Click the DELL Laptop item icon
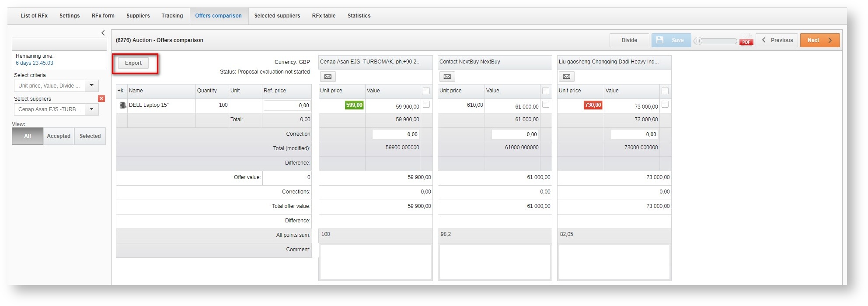This screenshot has width=868, height=306. [122, 105]
